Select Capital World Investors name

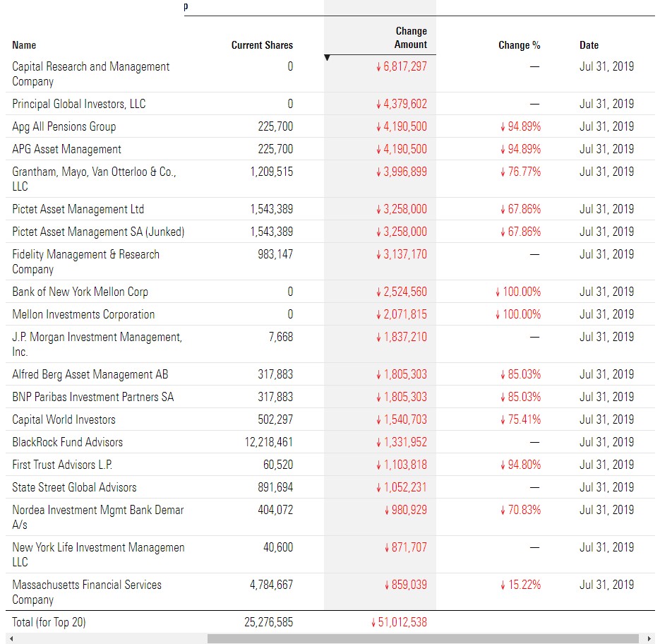pos(64,419)
